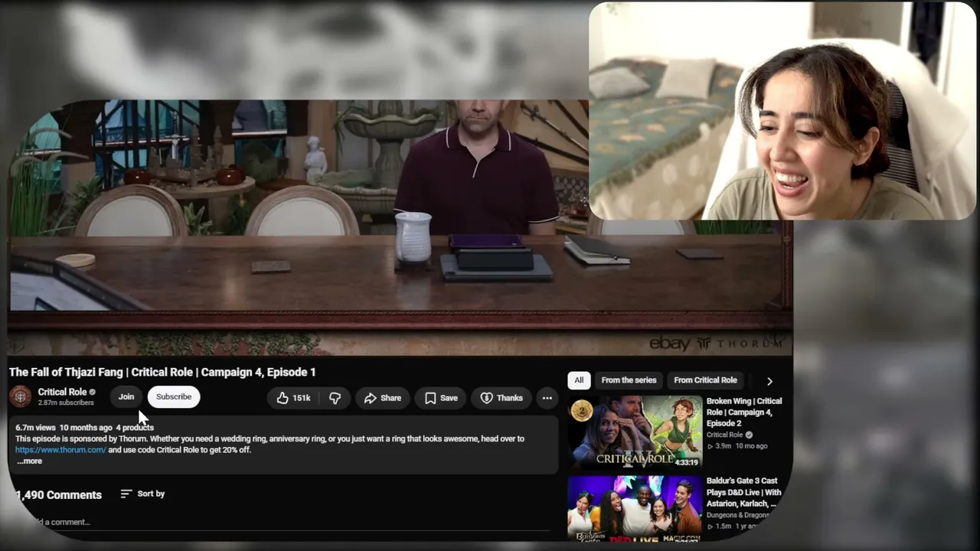Click the 4 products text in the description
980x551 pixels.
coord(135,427)
